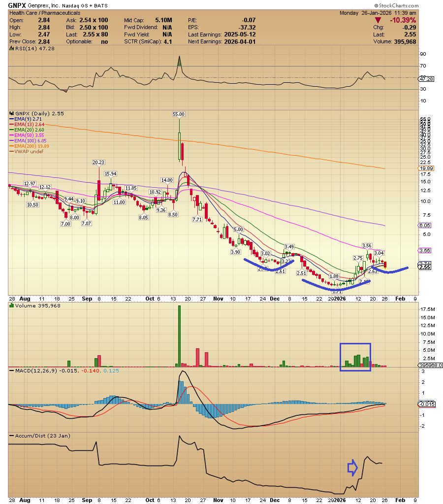Viewport: 443px width, 504px height.
Task: Click the Optionable value no
Action: pos(104,42)
